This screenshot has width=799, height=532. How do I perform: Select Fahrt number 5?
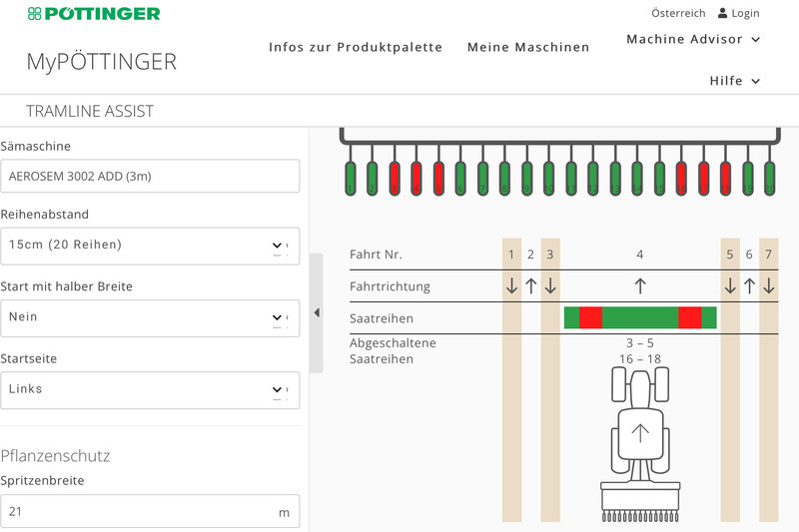pyautogui.click(x=730, y=255)
